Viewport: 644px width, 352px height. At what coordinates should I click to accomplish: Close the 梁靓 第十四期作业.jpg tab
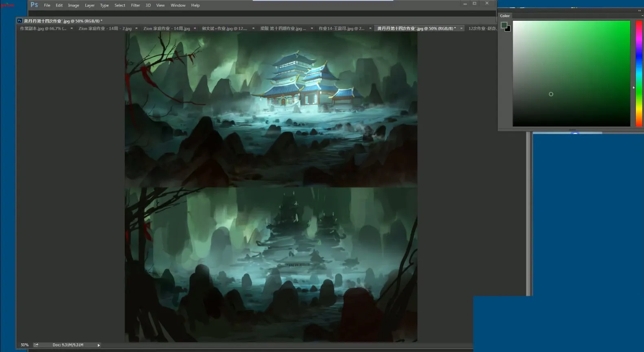click(312, 29)
